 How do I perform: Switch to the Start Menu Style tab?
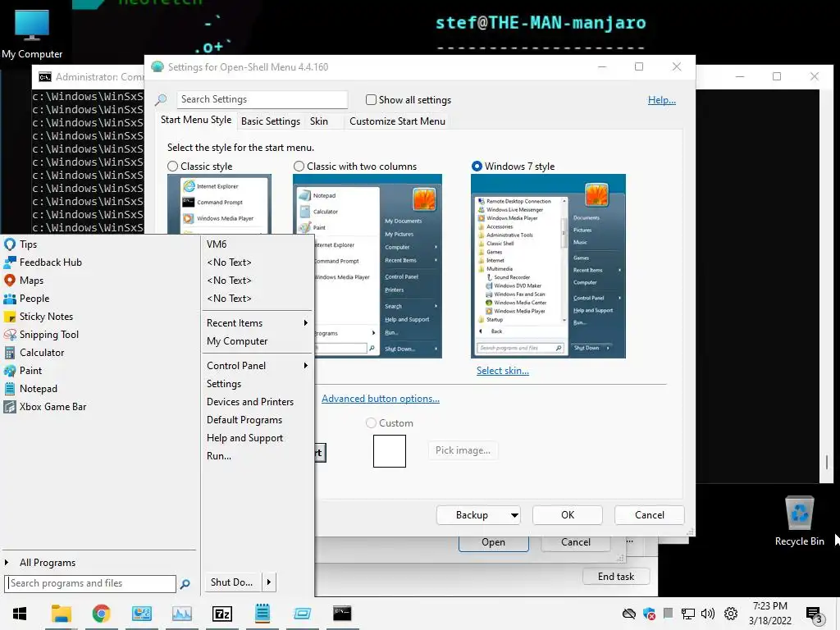(196, 120)
